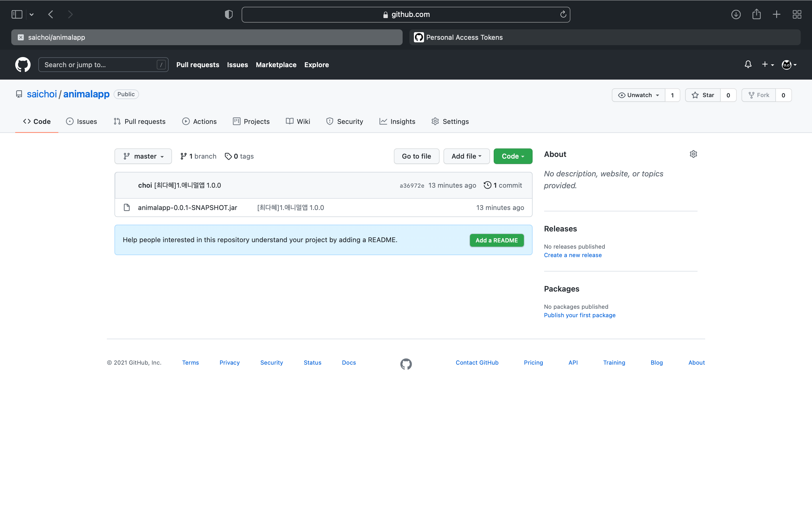Expand the green Code dropdown

click(513, 156)
